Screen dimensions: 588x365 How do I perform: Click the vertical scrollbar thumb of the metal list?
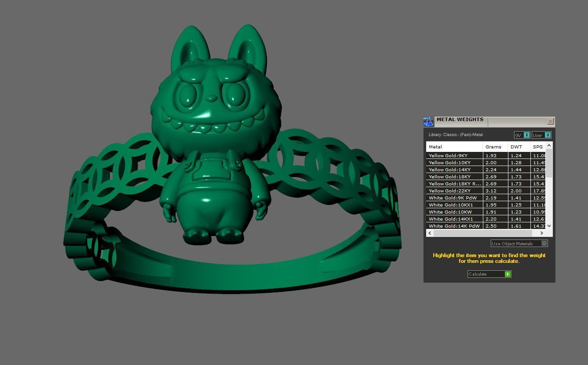[549, 163]
